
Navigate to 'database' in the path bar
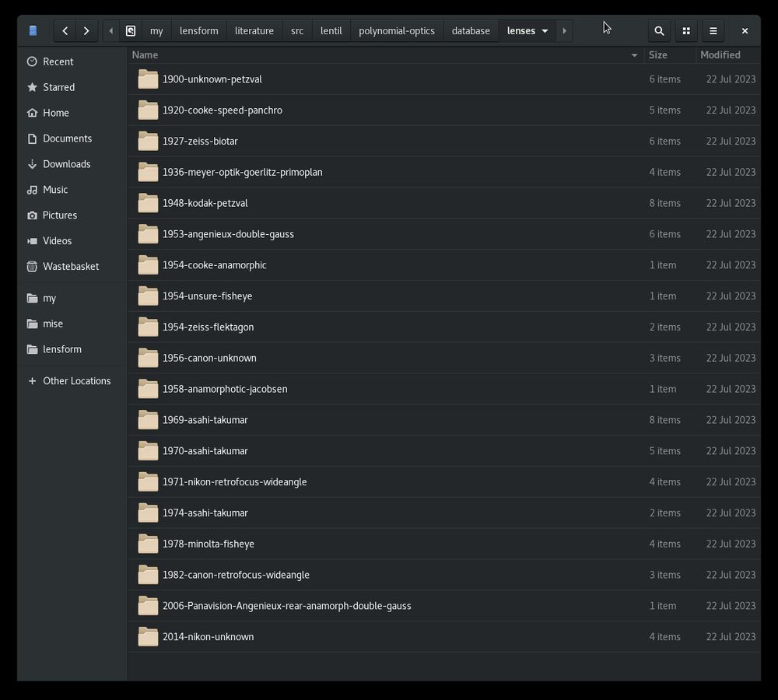pyautogui.click(x=471, y=31)
